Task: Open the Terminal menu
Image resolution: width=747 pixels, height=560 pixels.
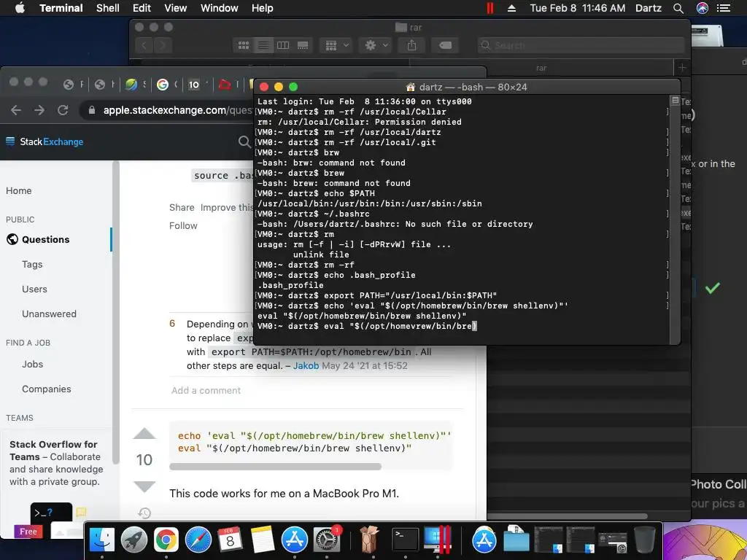Action: tap(61, 8)
